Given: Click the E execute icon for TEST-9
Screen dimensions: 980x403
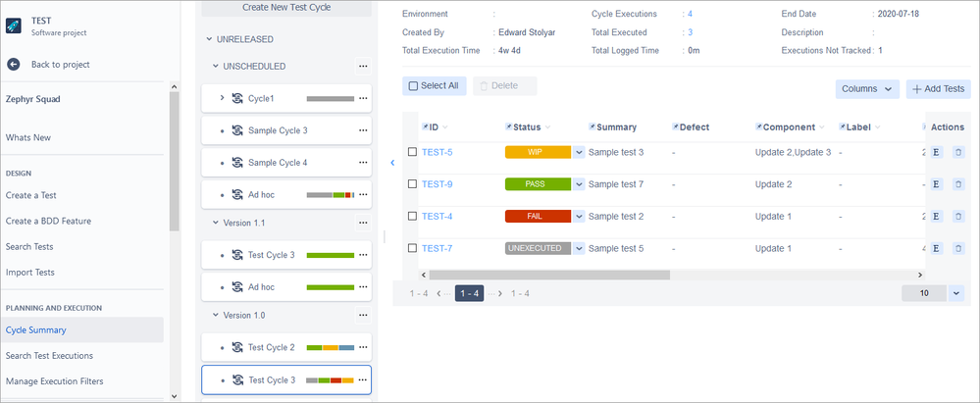Looking at the screenshot, I should pyautogui.click(x=936, y=184).
